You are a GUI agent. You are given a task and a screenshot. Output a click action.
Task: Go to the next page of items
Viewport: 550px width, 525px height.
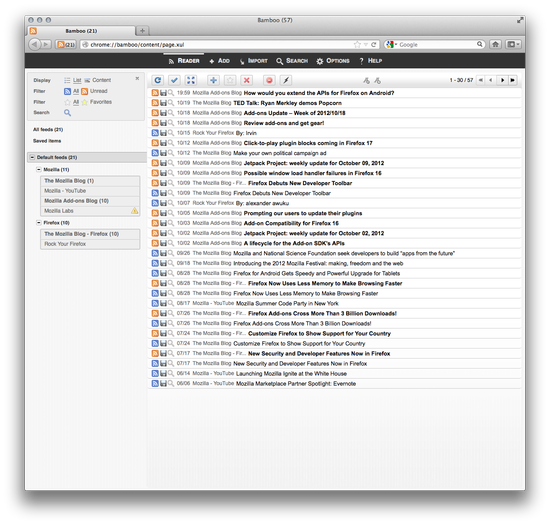click(502, 80)
